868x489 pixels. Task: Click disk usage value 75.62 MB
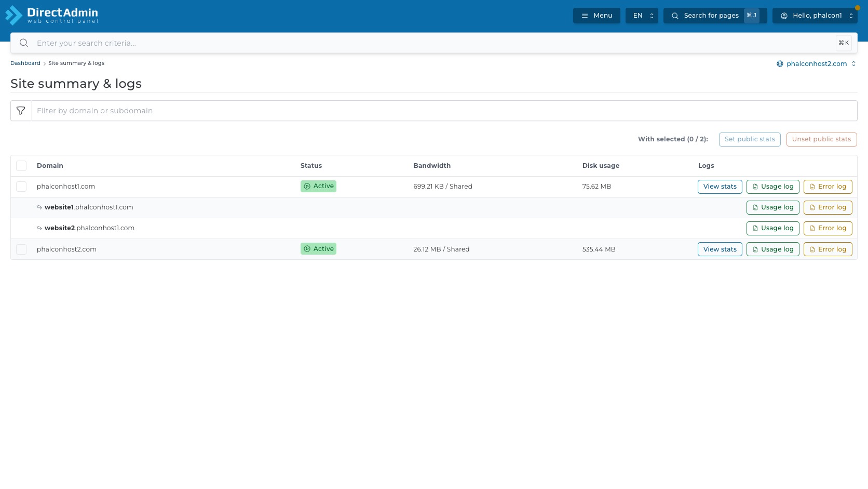tap(596, 187)
